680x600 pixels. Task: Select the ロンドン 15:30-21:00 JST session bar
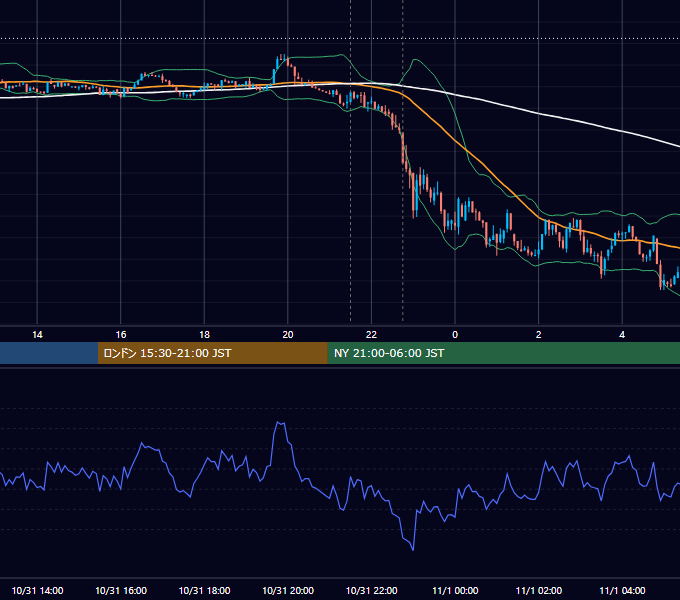tap(212, 353)
